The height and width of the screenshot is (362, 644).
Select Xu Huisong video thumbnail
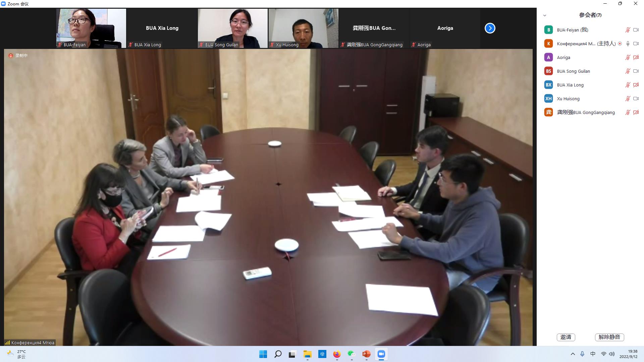click(304, 28)
